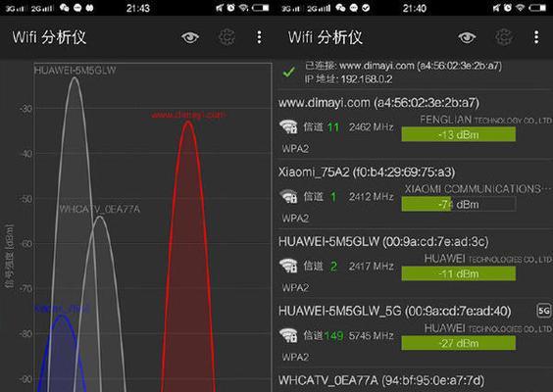The height and width of the screenshot is (392, 553).
Task: Open three-dot overflow menu in left screen
Action: pos(259,37)
